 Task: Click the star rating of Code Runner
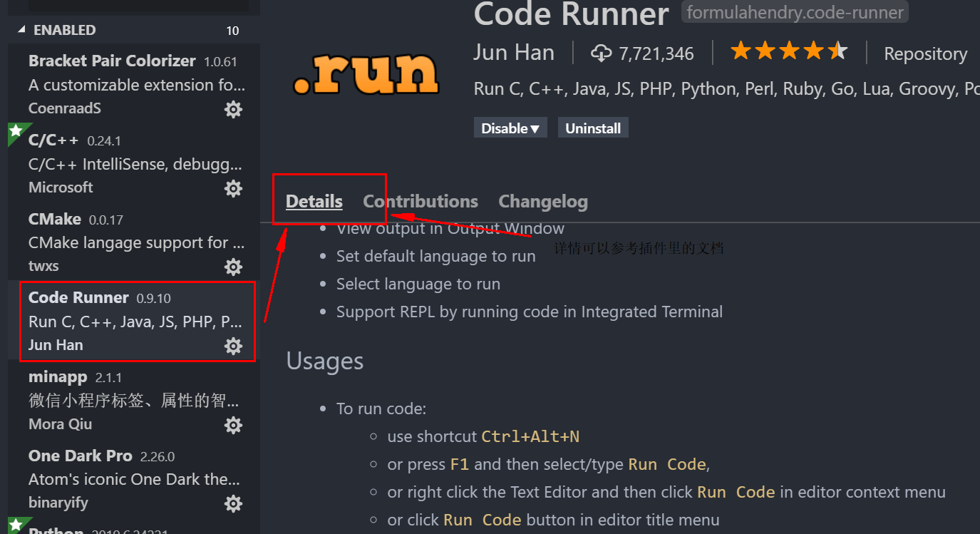(x=789, y=51)
